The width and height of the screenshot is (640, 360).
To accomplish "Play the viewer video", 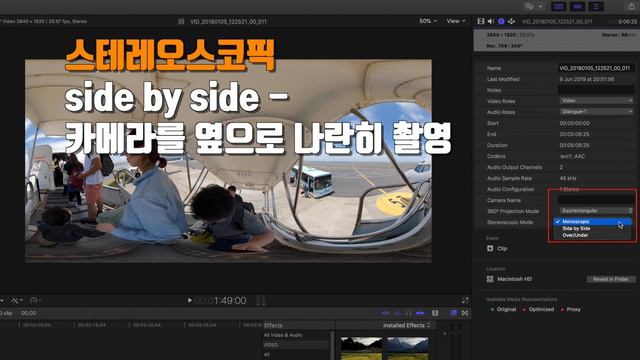I will (x=189, y=300).
